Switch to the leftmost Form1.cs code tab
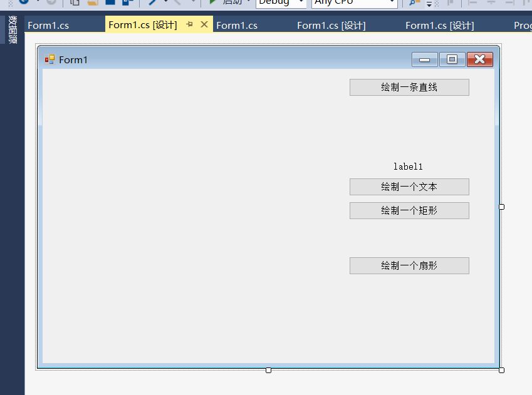 tap(48, 26)
